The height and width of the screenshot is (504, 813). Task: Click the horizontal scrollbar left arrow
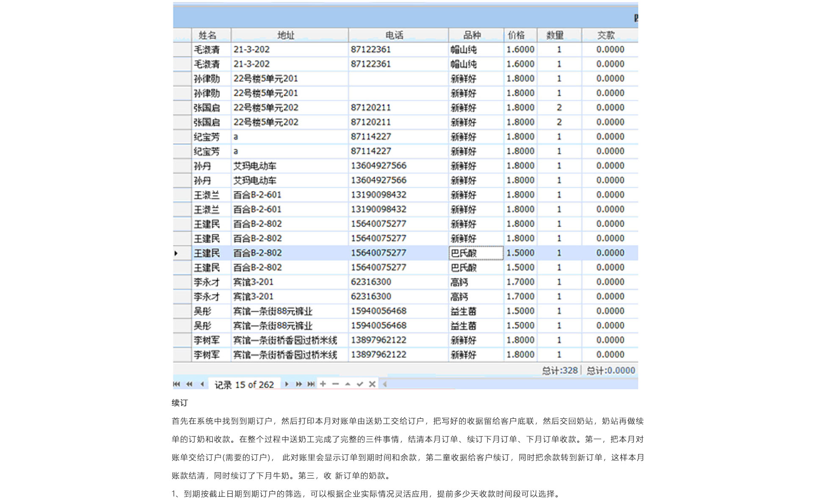(x=385, y=384)
